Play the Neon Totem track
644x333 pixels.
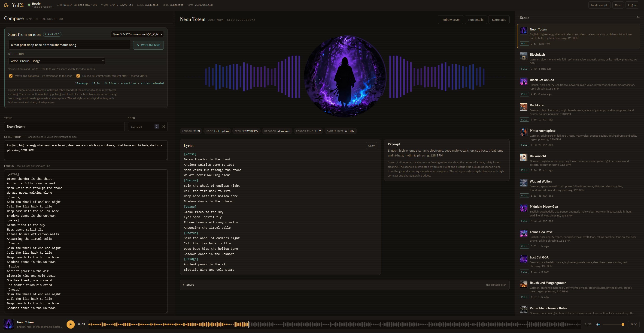[70, 324]
